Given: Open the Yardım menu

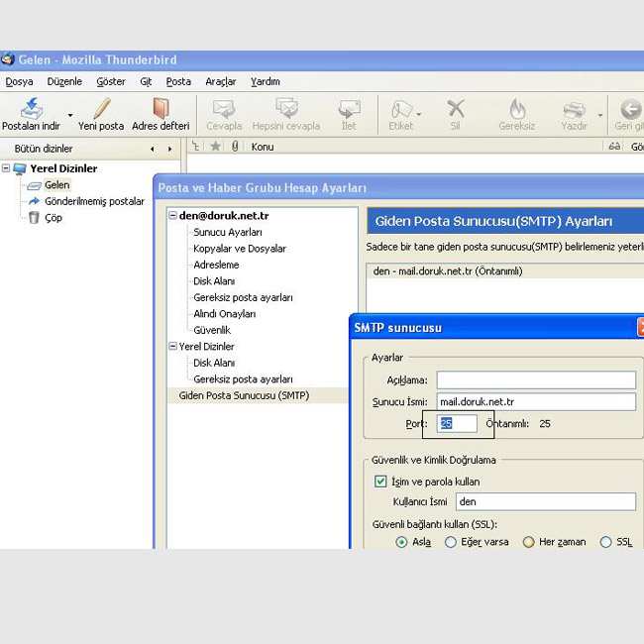Looking at the screenshot, I should point(266,81).
